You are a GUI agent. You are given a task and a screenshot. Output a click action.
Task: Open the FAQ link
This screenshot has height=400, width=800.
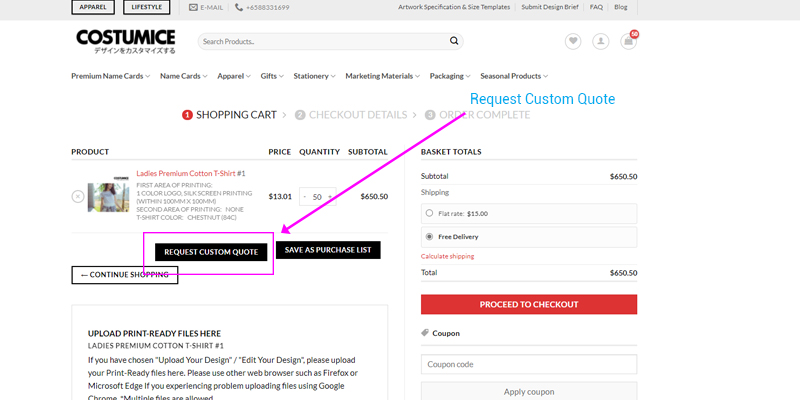(596, 7)
